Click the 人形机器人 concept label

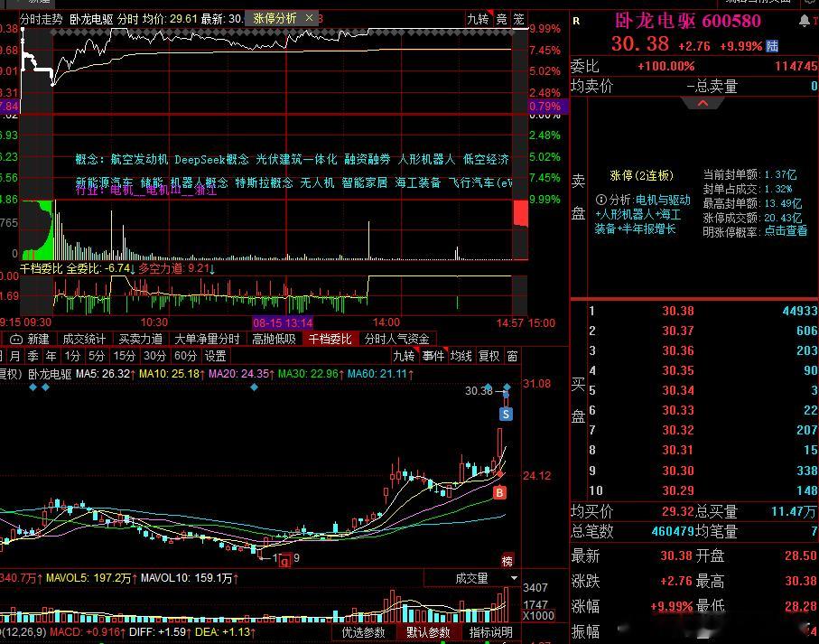coord(427,160)
